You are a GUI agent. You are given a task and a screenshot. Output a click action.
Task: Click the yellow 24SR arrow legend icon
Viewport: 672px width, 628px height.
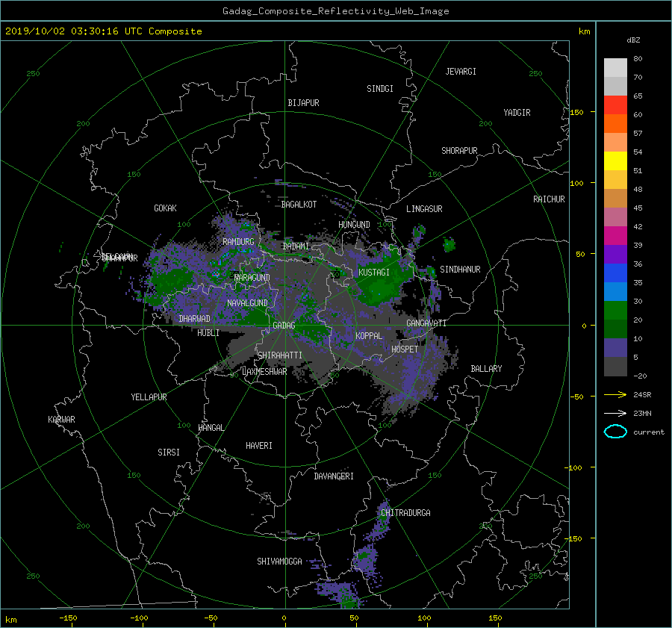coord(615,394)
